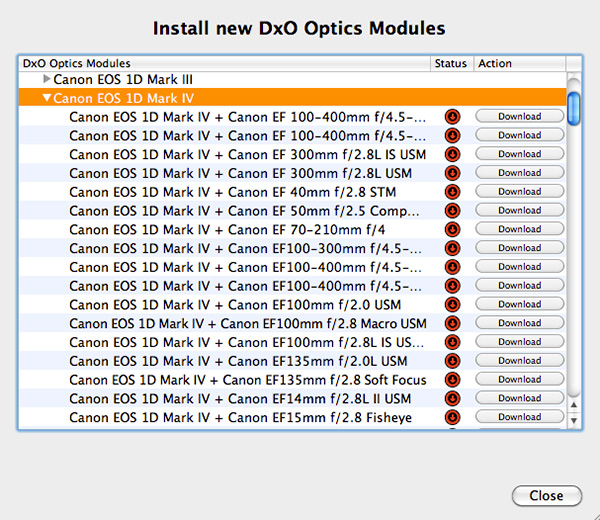The image size is (600, 520).
Task: Select row Canon EF100mm f/2.0 USM
Action: tap(293, 305)
